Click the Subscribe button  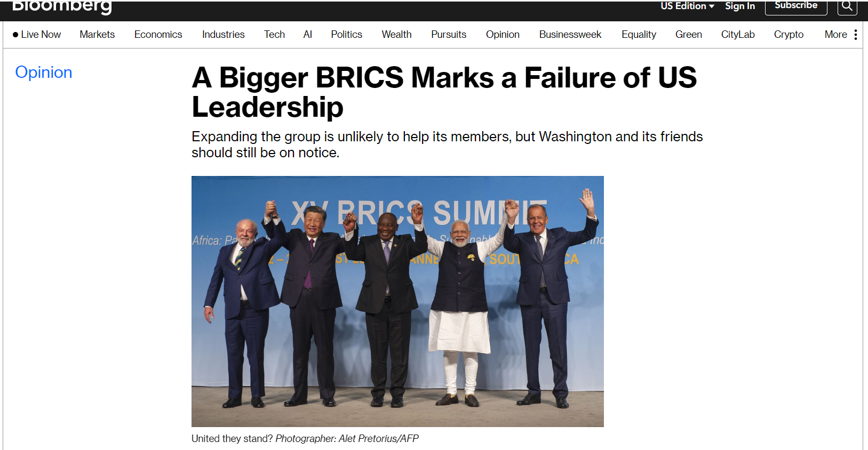click(x=796, y=6)
